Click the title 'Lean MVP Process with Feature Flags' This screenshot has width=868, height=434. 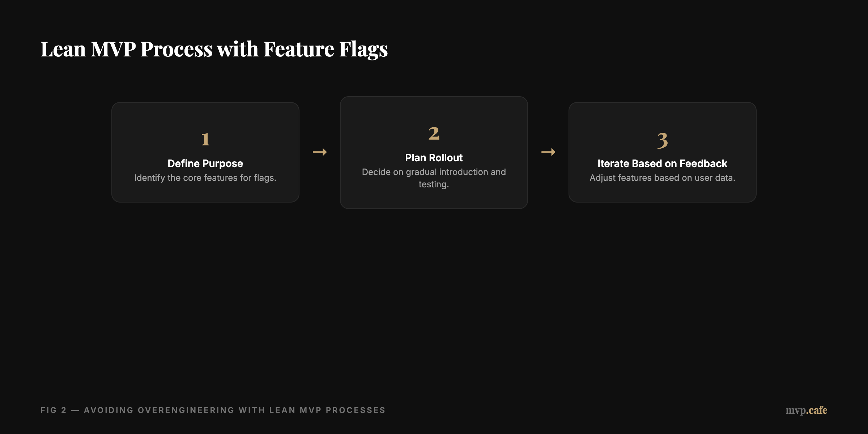click(214, 49)
